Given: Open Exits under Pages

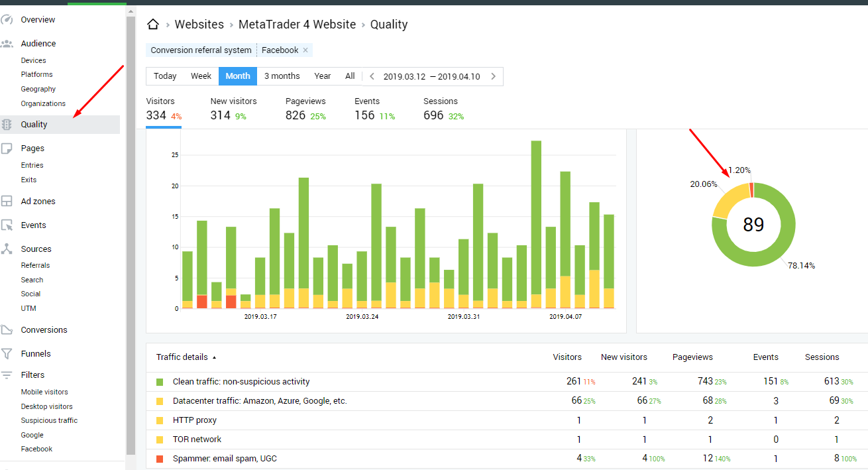Looking at the screenshot, I should (x=28, y=180).
